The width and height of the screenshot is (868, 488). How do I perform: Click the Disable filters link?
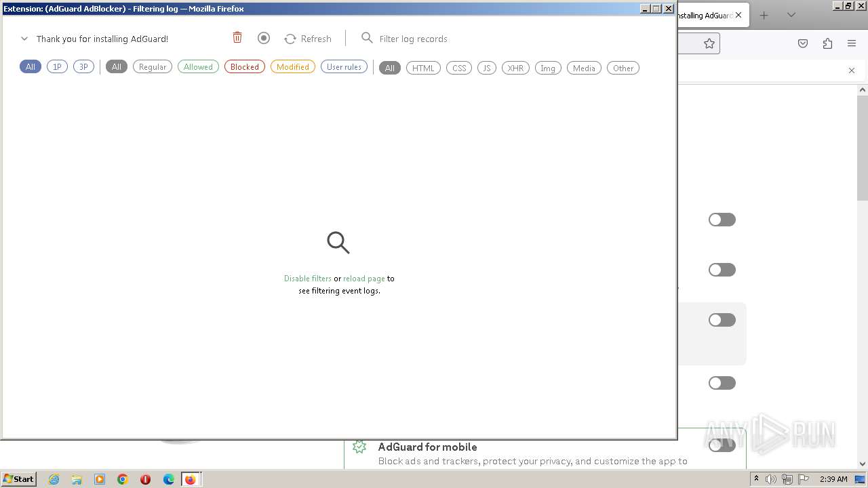tap(308, 279)
